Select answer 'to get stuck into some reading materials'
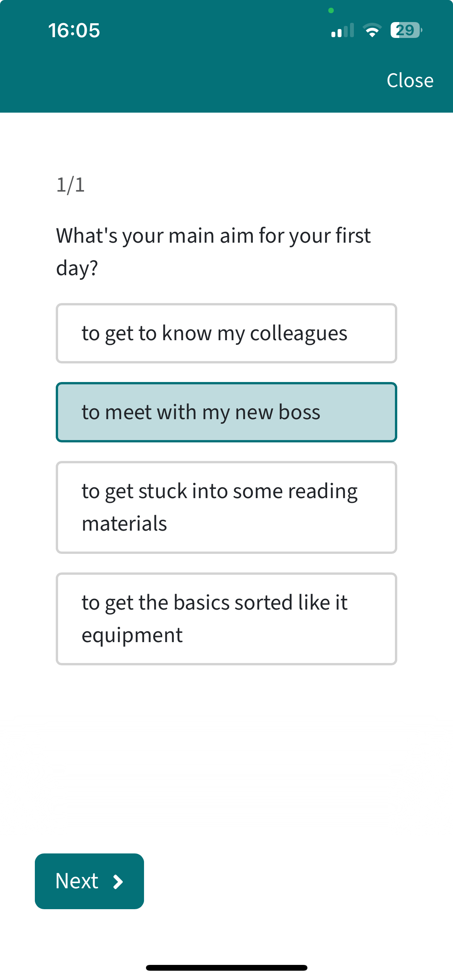This screenshot has height=980, width=453. (226, 507)
